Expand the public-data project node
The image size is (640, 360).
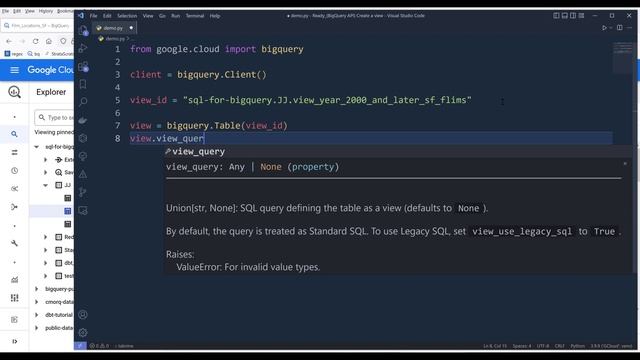click(36, 328)
